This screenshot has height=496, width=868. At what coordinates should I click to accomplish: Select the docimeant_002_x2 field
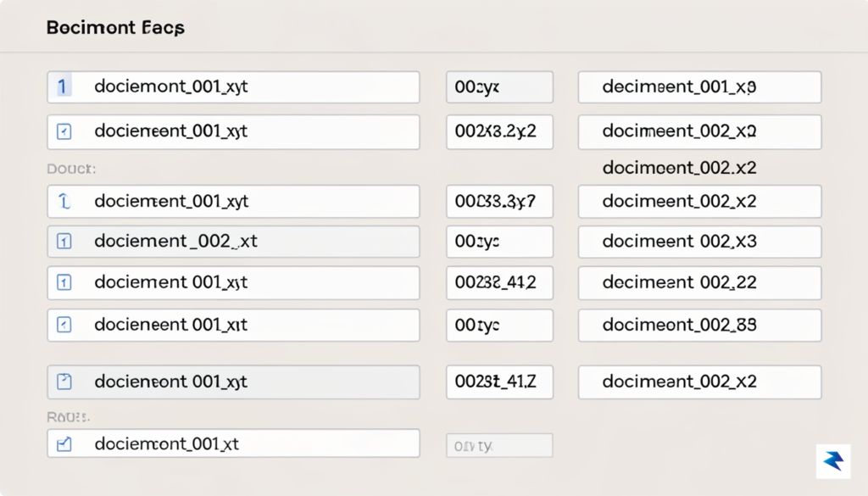coord(699,382)
